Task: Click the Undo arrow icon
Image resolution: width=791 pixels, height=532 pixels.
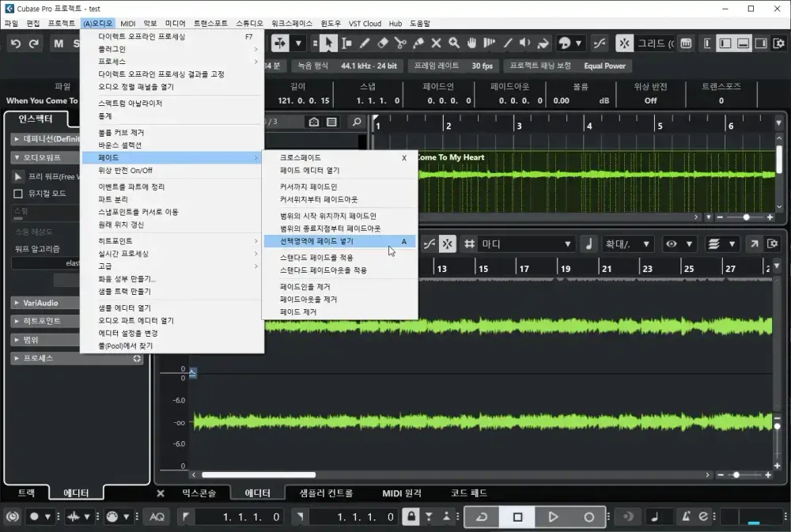Action: tap(16, 43)
